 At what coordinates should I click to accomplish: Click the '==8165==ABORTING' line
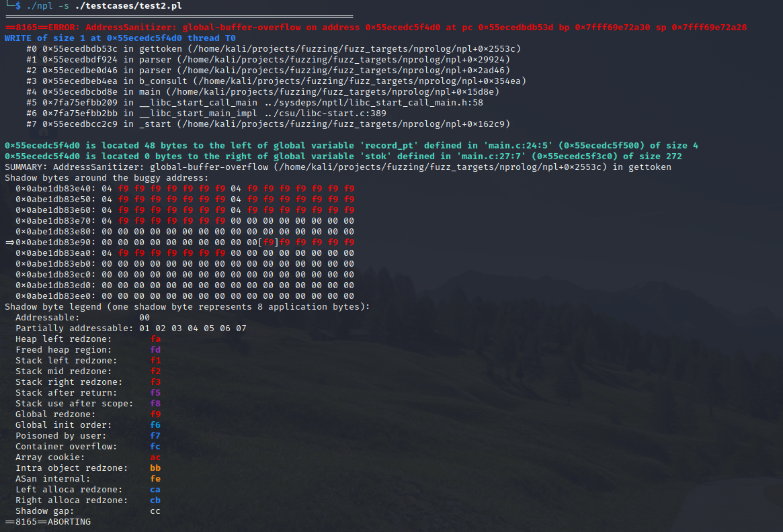click(x=48, y=521)
